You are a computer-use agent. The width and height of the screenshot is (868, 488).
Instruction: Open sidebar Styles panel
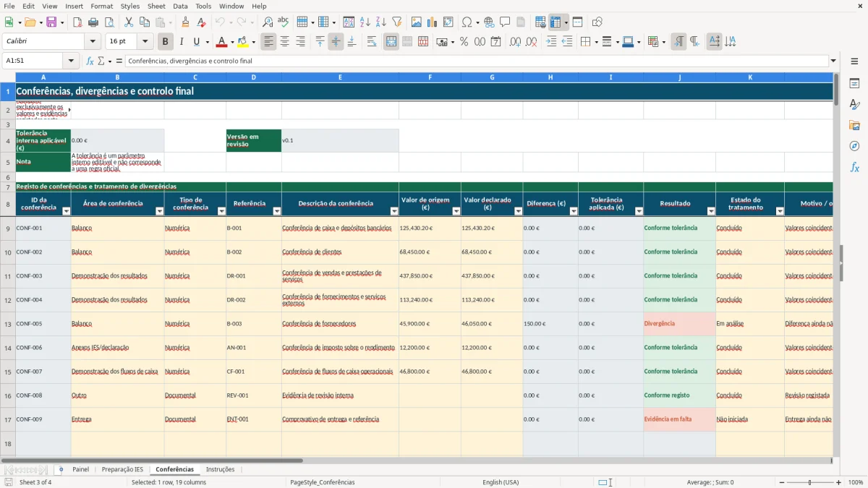click(854, 104)
